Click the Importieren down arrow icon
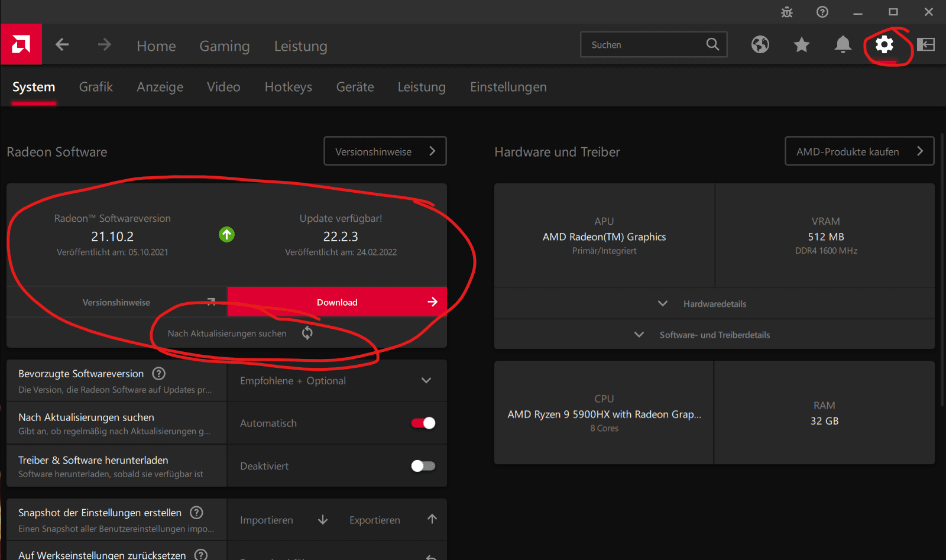The height and width of the screenshot is (560, 946). click(323, 520)
